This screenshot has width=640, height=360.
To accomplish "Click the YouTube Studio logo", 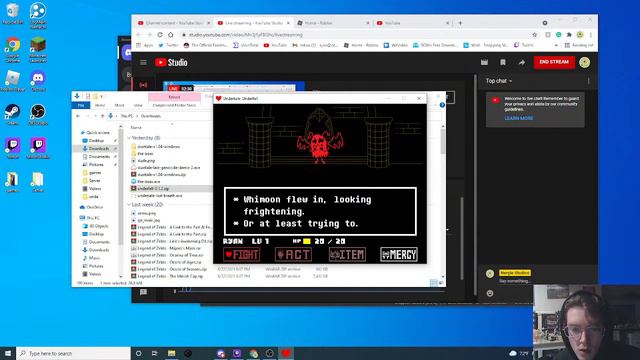I will point(171,62).
